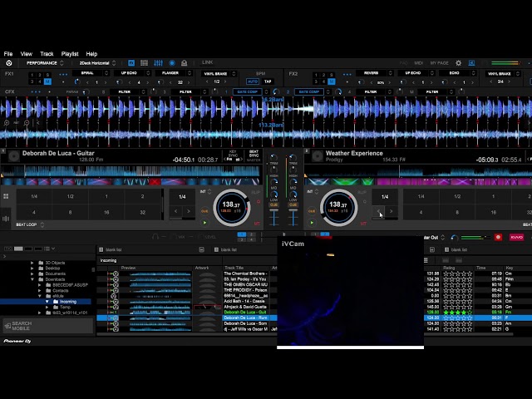
Task: Click the LINK button
Action: (x=207, y=62)
